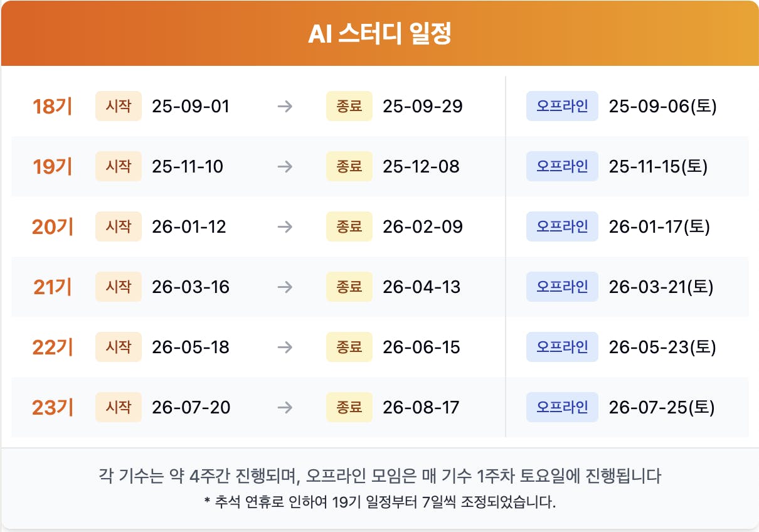Screen dimensions: 759x532
Task: Select the 종료 badge for 19기
Action: [x=349, y=166]
